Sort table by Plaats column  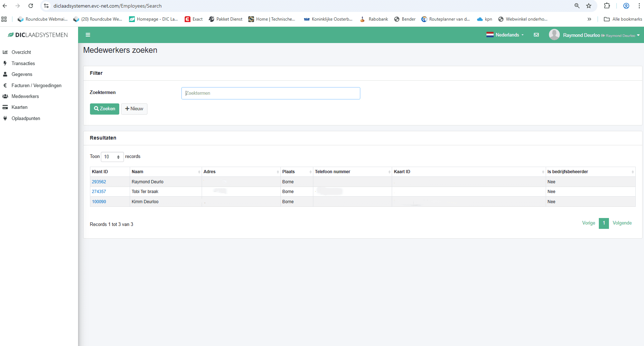pos(297,172)
